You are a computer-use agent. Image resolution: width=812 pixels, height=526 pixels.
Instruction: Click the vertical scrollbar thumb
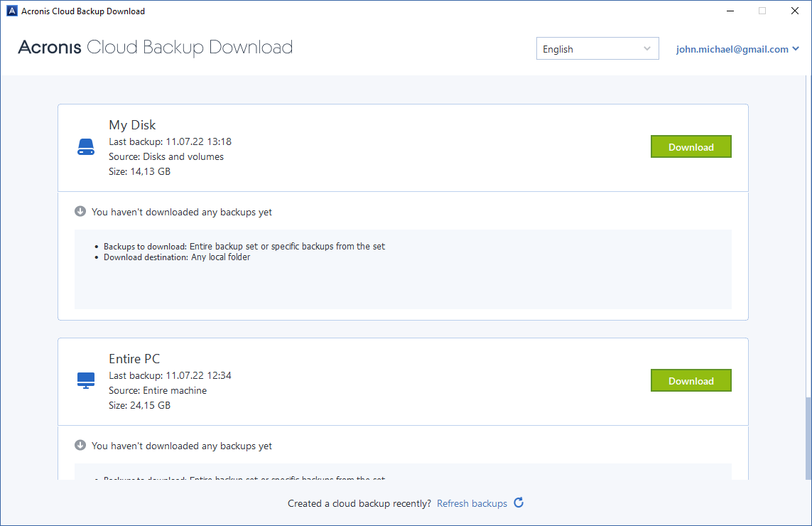point(808,439)
